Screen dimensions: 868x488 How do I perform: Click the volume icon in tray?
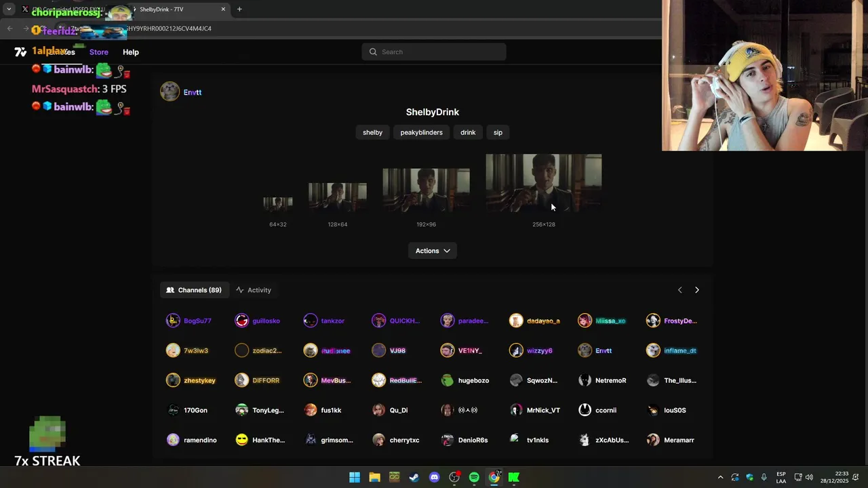pyautogui.click(x=809, y=477)
